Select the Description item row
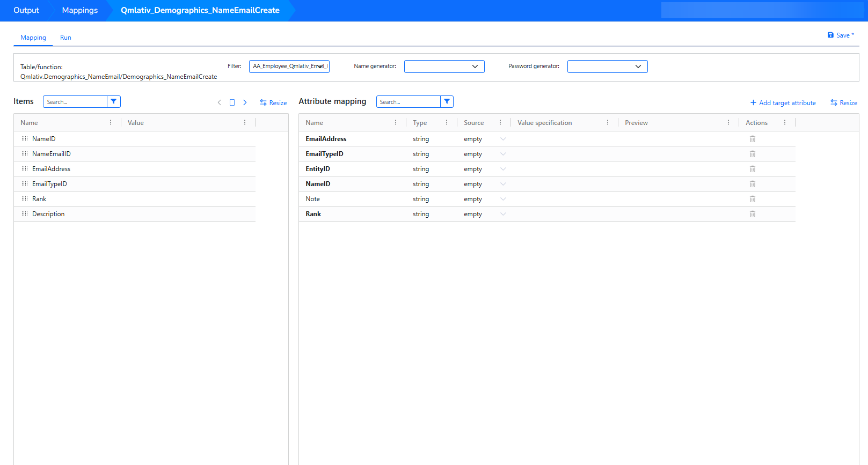 tap(135, 214)
